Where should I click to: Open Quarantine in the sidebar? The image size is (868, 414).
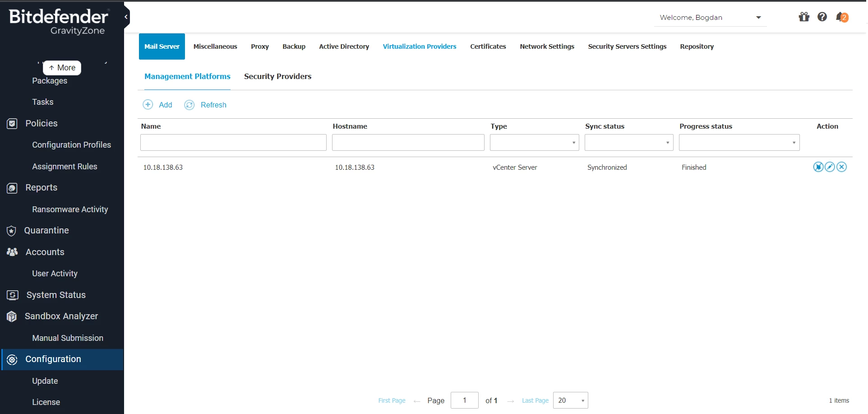click(x=46, y=230)
